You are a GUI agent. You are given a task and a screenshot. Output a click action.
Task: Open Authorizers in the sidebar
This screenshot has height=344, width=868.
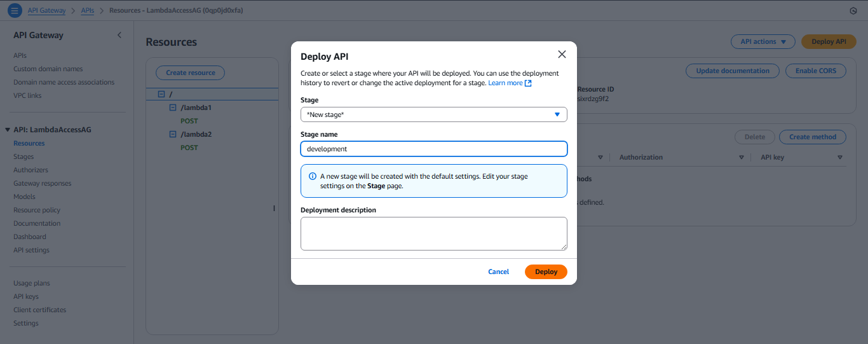[x=31, y=170]
